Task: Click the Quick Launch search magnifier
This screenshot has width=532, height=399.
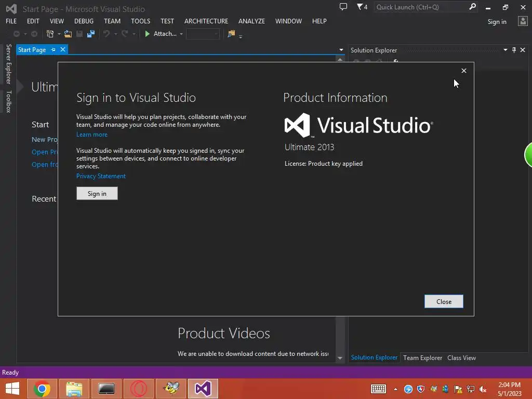Action: point(472,7)
